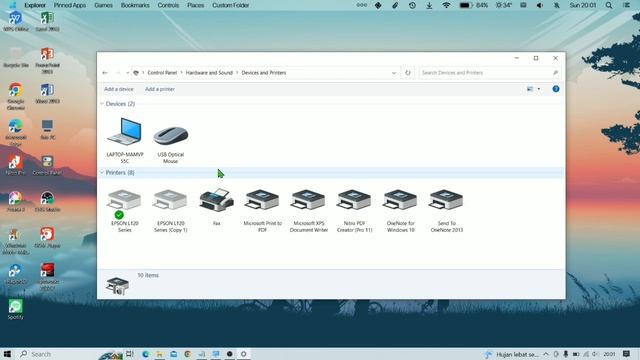This screenshot has height=360, width=640.
Task: Open the recent locations dropdown arrow
Action: coord(127,73)
